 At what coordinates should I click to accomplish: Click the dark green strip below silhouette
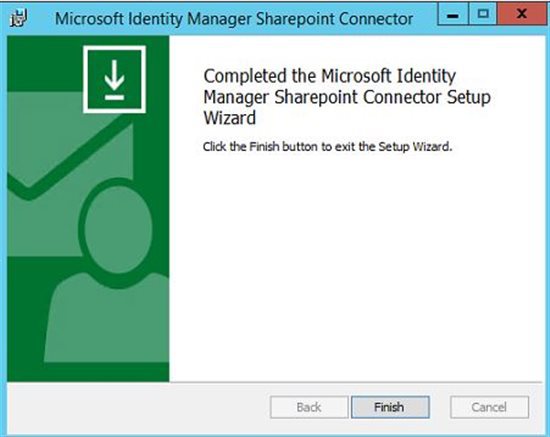pyautogui.click(x=88, y=372)
